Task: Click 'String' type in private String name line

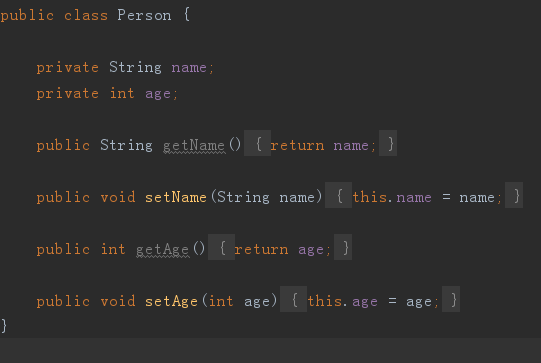Action: 136,67
